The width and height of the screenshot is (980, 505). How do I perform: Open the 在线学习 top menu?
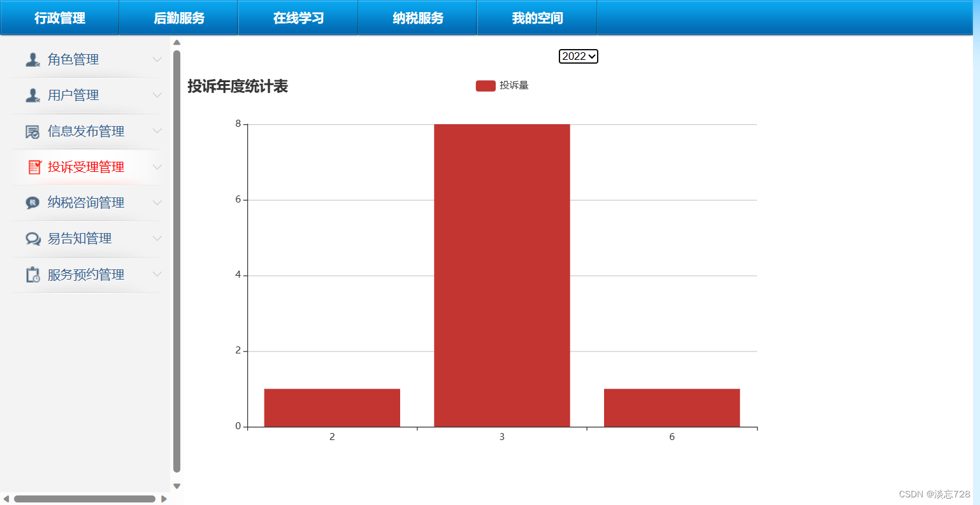point(298,18)
